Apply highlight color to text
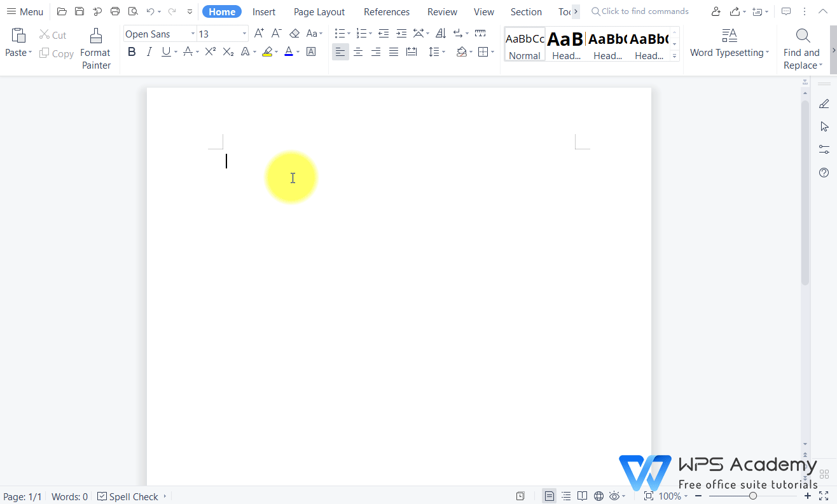This screenshot has height=504, width=837. [x=268, y=52]
